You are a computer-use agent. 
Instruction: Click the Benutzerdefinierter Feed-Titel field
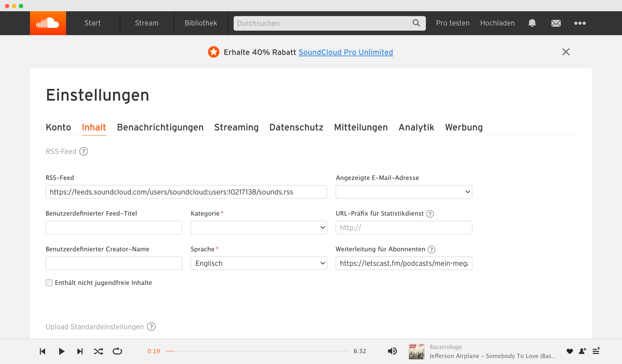coord(114,228)
